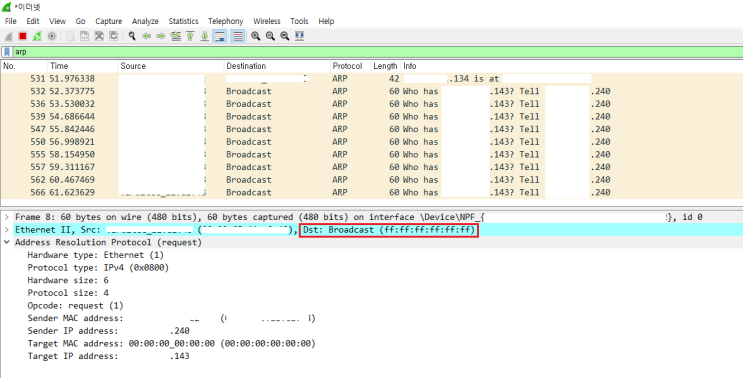This screenshot has width=743, height=378.
Task: Sort by the Time column header
Action: tap(82, 66)
